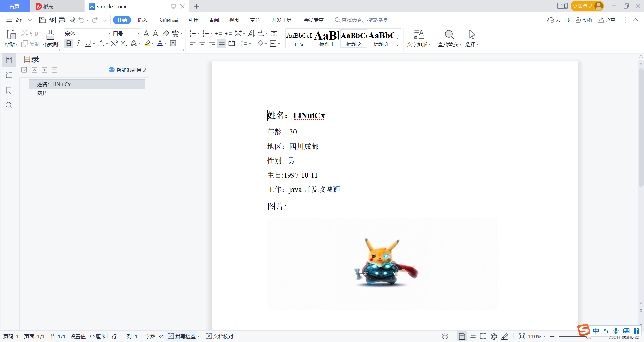Viewport: 644px width, 342px height.
Task: Open the chapter navigation icon in sidebar
Action: (x=9, y=75)
